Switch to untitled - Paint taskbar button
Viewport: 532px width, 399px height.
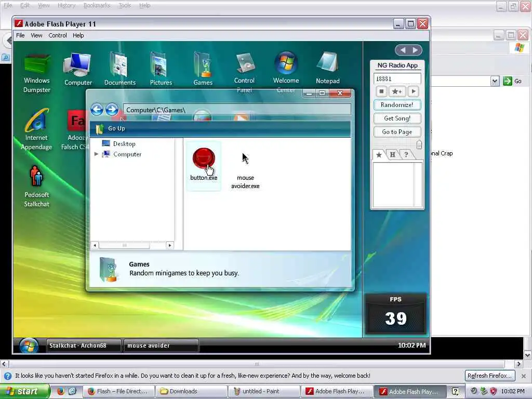coord(265,391)
